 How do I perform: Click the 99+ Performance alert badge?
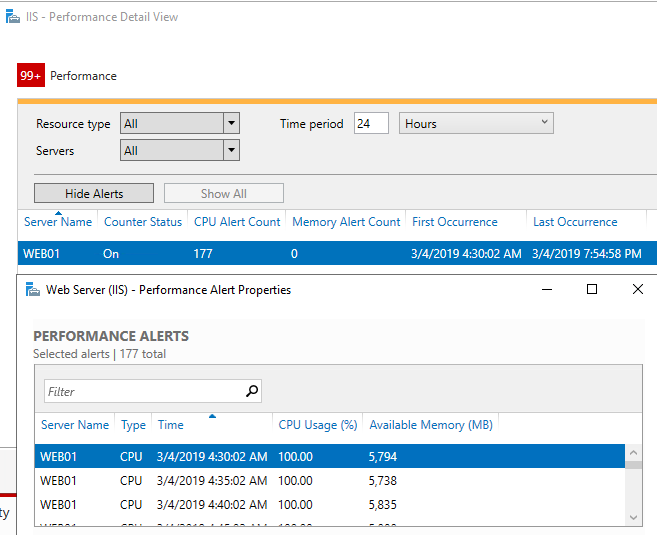31,75
